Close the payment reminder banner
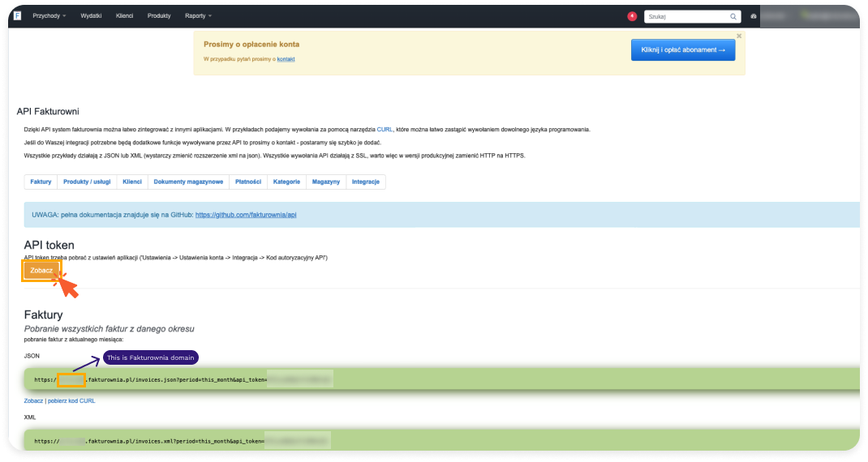 tap(738, 36)
